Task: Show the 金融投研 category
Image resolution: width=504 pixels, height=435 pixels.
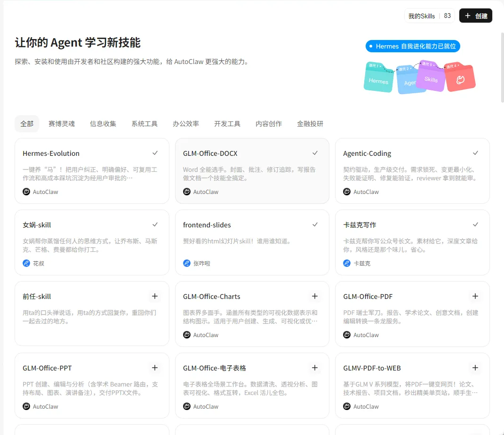Action: [310, 124]
